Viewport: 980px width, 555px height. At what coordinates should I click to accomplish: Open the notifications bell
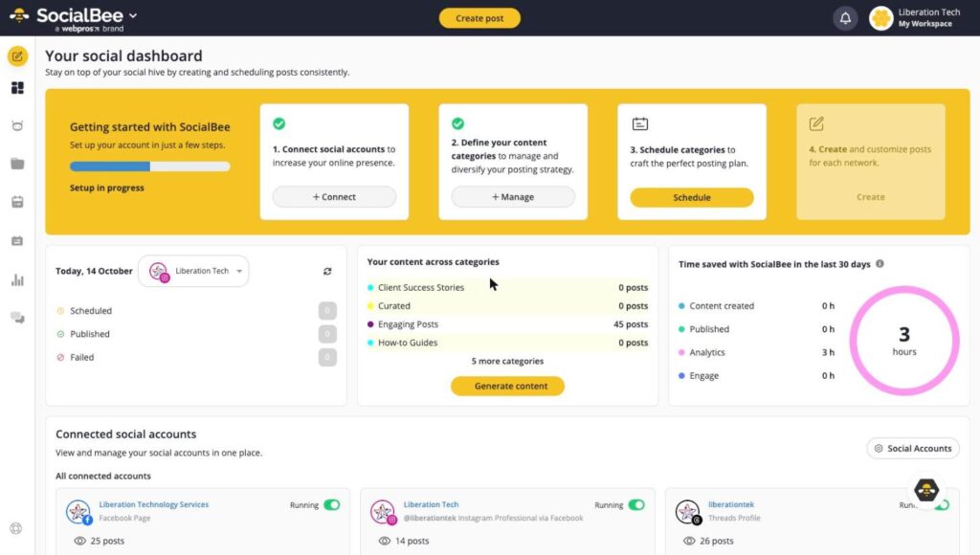pyautogui.click(x=845, y=18)
